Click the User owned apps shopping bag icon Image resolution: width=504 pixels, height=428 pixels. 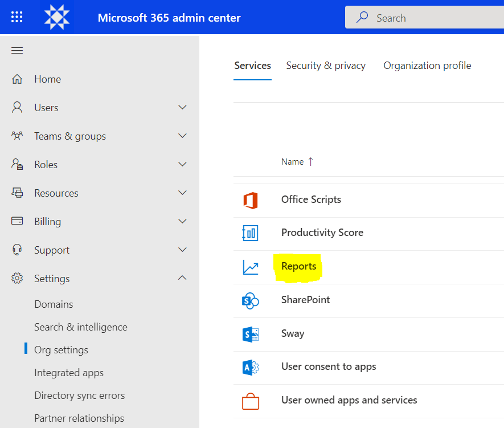click(x=251, y=401)
